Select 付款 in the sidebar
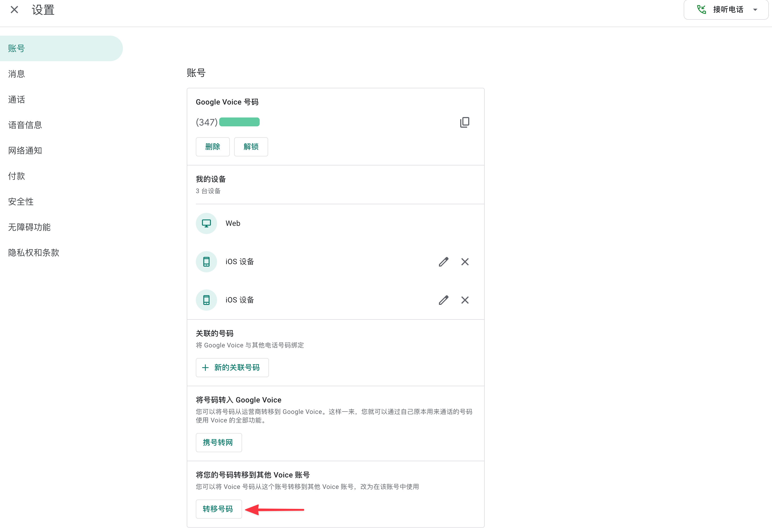 17,176
